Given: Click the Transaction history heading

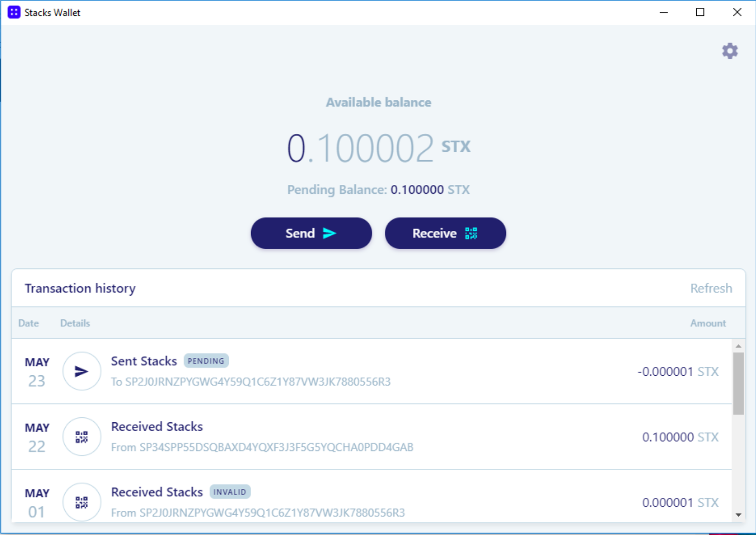Looking at the screenshot, I should click(80, 288).
